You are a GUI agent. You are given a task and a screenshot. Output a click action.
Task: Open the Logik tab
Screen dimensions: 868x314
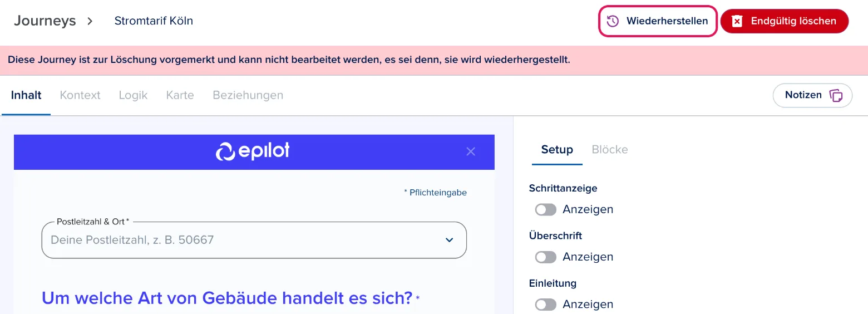[x=133, y=95]
